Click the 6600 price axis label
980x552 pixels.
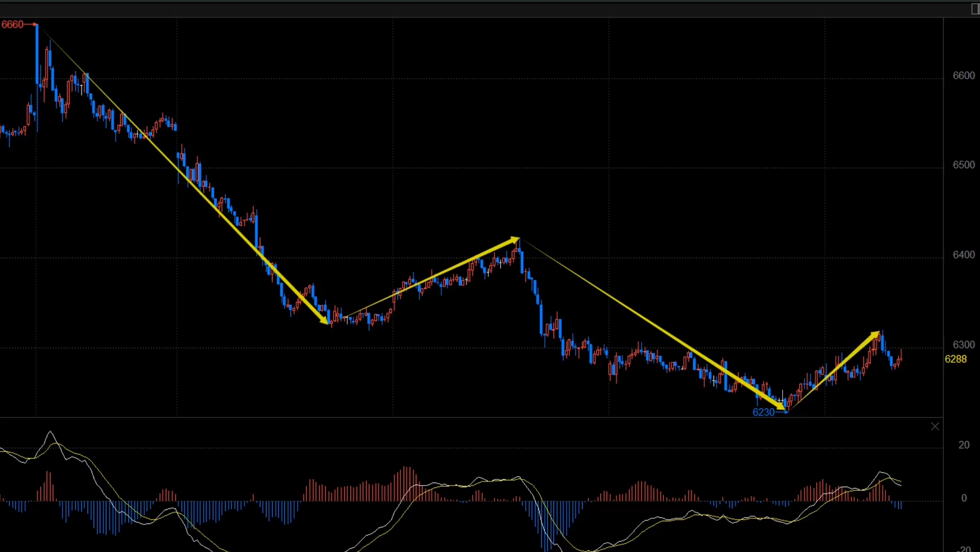point(964,76)
